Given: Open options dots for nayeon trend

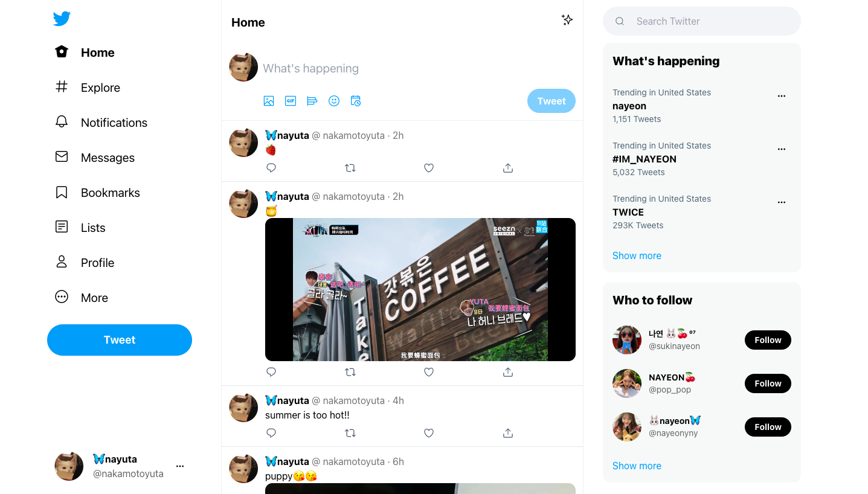Looking at the screenshot, I should [782, 96].
